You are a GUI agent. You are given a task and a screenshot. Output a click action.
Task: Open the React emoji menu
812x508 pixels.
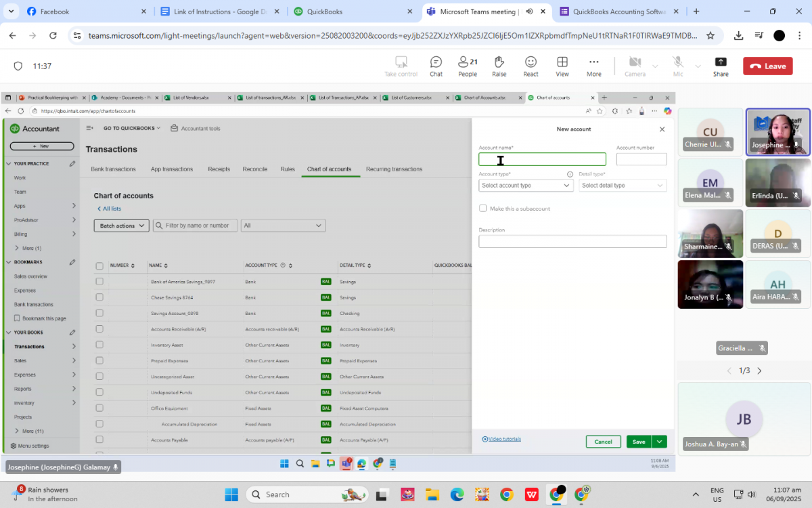(531, 65)
